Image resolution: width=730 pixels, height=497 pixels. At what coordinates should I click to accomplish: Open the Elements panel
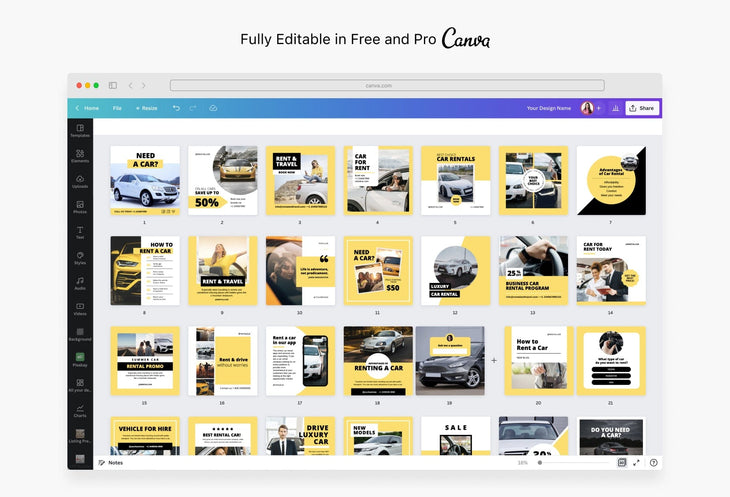(80, 154)
